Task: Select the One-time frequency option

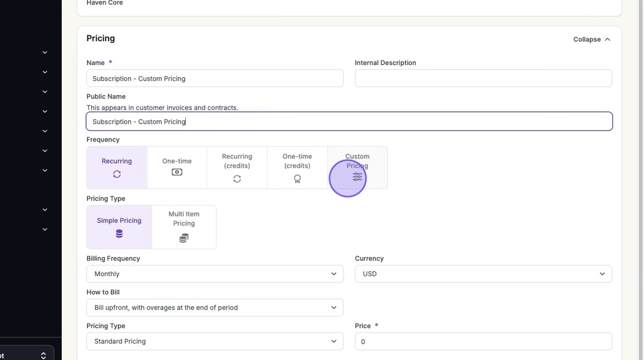Action: click(177, 167)
